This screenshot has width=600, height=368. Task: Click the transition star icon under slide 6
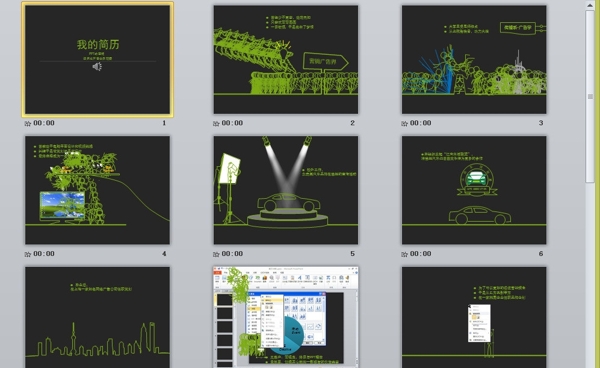tap(404, 254)
